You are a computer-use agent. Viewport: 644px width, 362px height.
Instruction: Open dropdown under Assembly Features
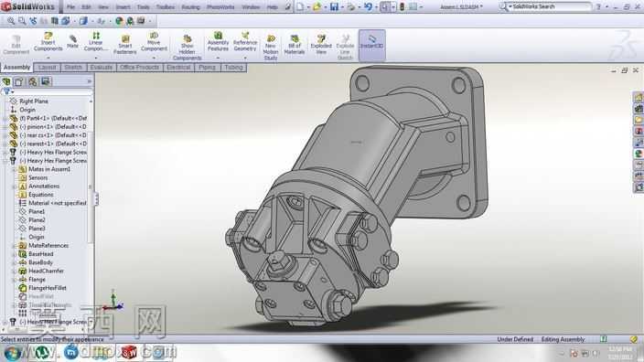pyautogui.click(x=218, y=58)
